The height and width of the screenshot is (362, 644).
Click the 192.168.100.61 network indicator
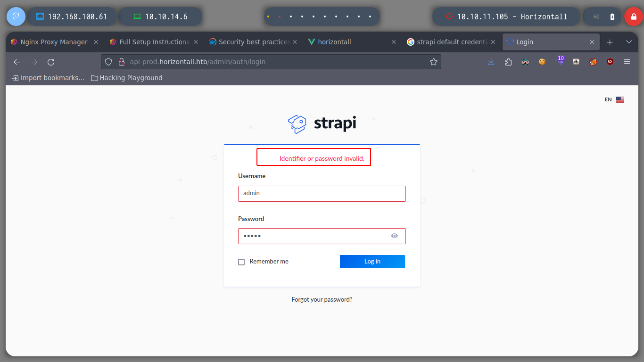pos(72,16)
